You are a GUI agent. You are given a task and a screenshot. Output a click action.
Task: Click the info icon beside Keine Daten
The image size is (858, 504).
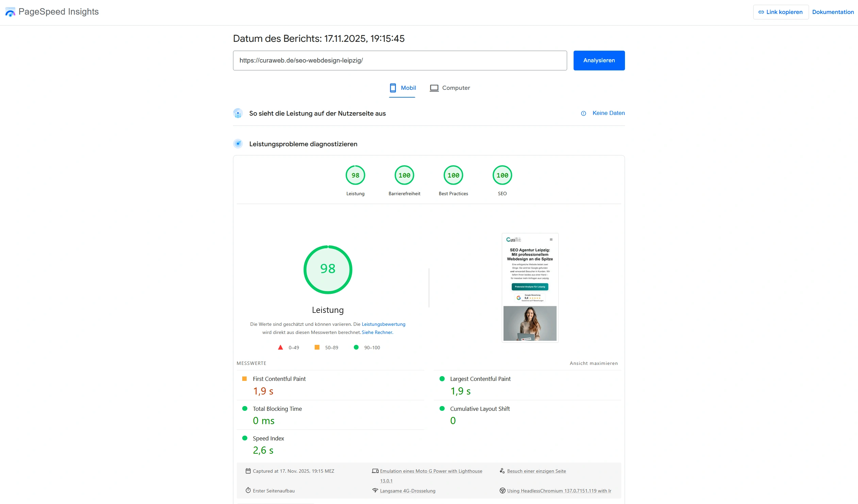583,113
